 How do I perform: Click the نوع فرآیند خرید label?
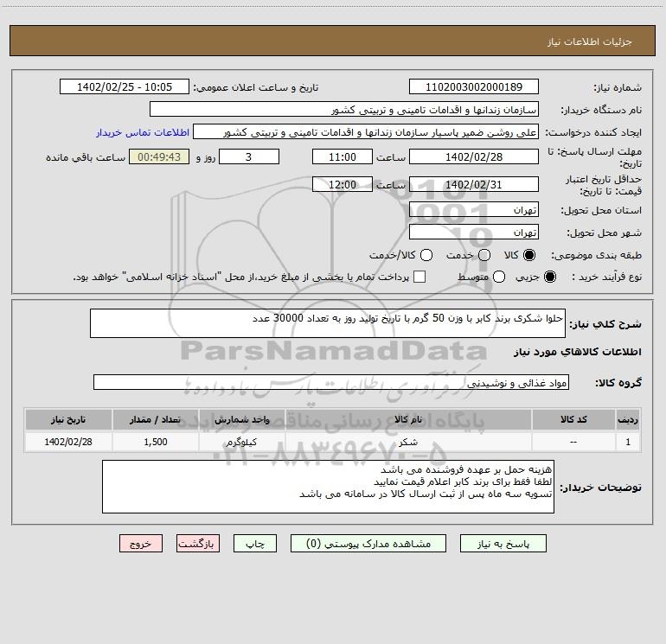click(x=606, y=277)
